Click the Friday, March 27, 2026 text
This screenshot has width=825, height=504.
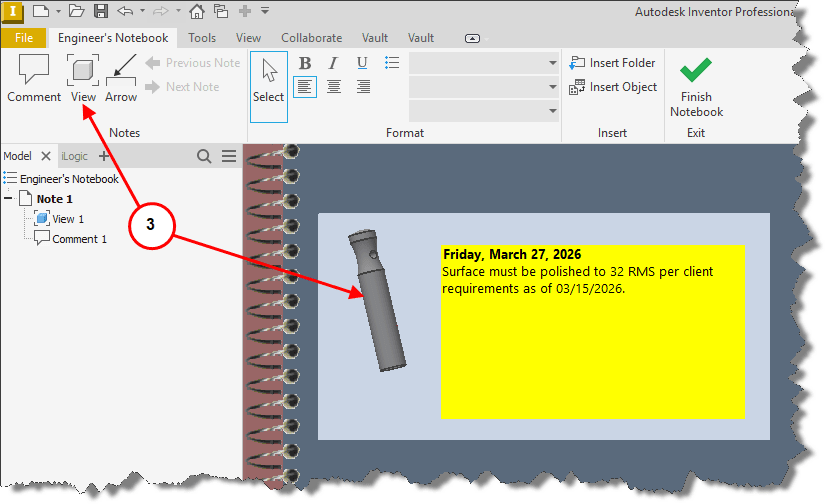coord(512,255)
